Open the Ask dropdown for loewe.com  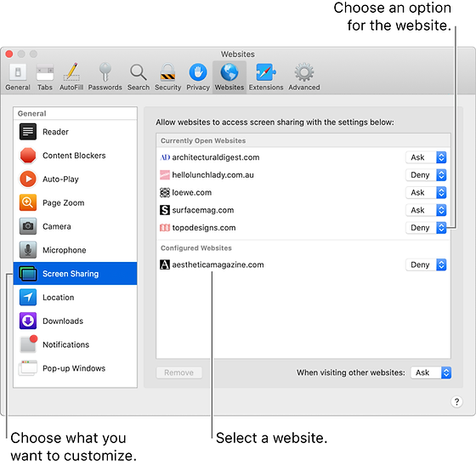[x=426, y=192]
